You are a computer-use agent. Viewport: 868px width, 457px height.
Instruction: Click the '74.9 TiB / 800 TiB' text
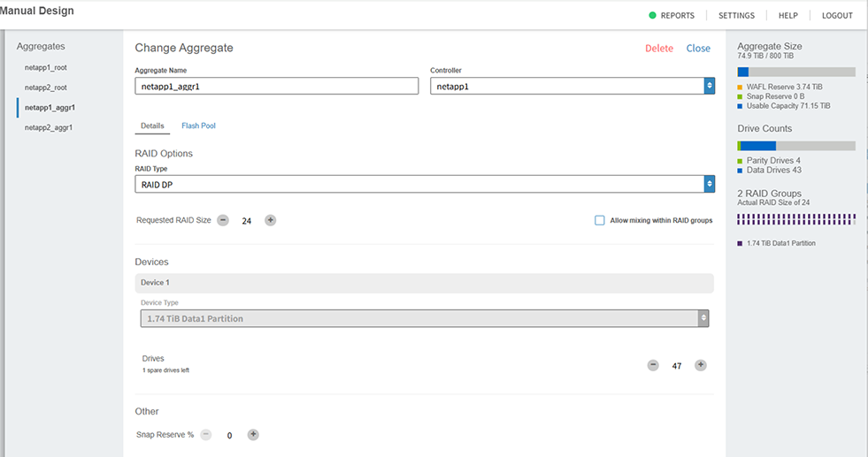point(765,56)
